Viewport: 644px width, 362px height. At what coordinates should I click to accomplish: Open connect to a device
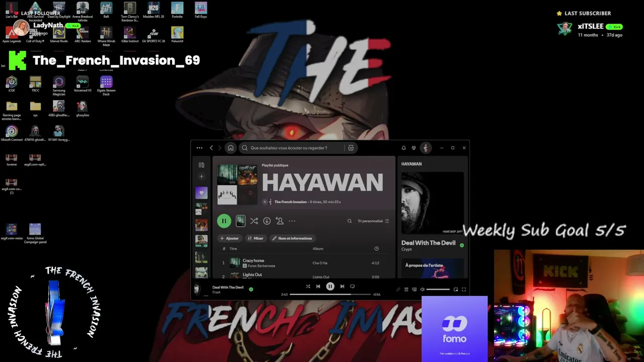pos(414,290)
